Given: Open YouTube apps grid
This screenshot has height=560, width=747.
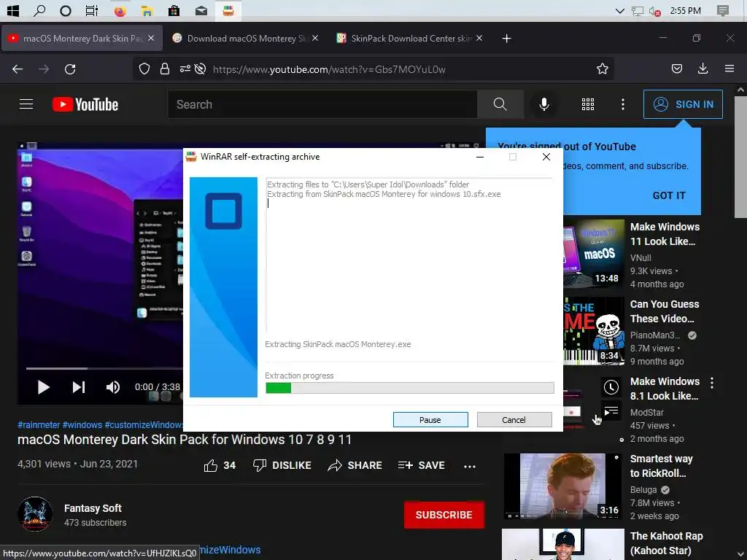Looking at the screenshot, I should click(x=588, y=104).
